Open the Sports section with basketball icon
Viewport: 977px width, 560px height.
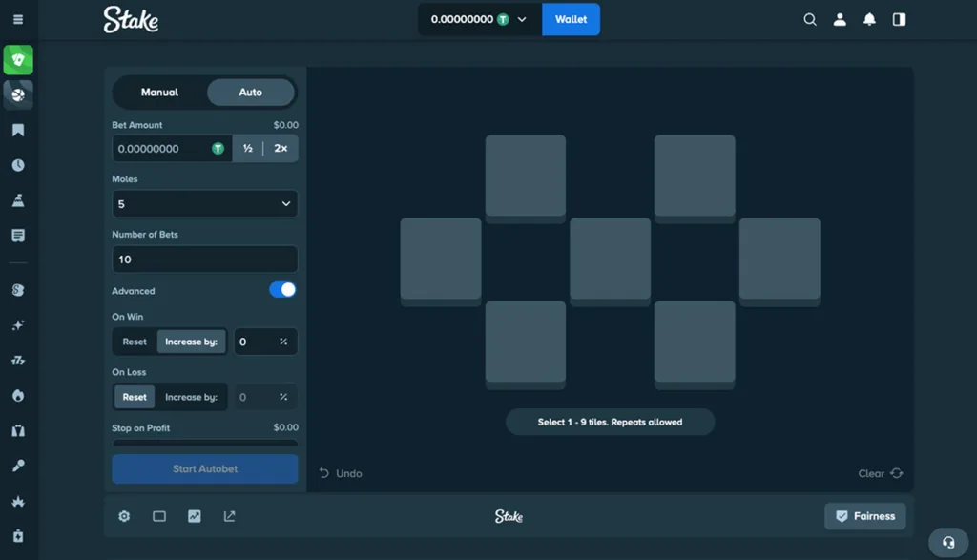(x=18, y=94)
